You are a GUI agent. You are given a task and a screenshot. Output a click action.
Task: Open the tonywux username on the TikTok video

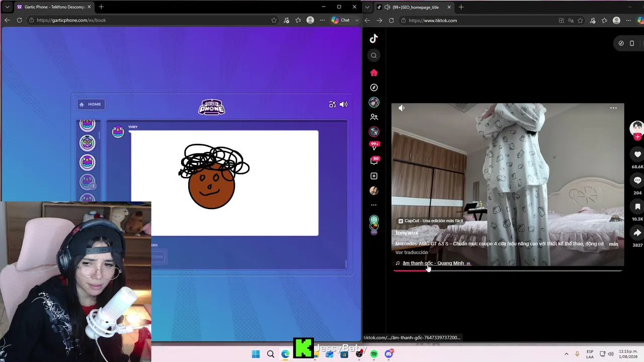click(407, 233)
